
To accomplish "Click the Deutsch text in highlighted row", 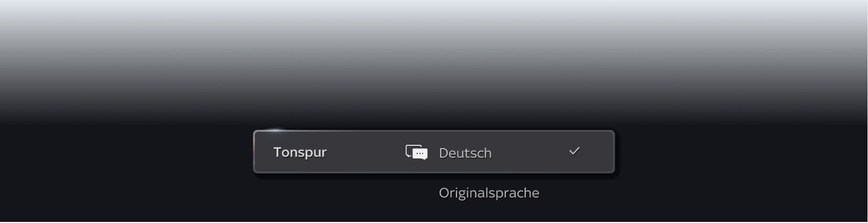I will (x=465, y=153).
